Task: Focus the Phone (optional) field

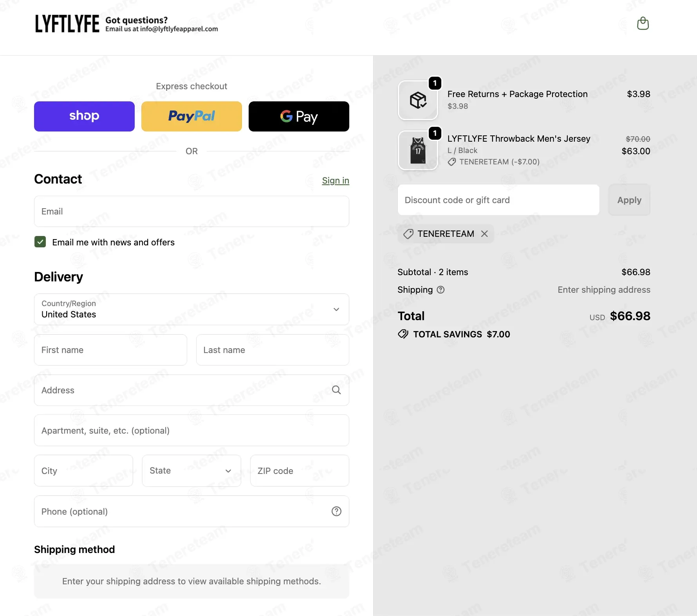Action: pos(191,512)
